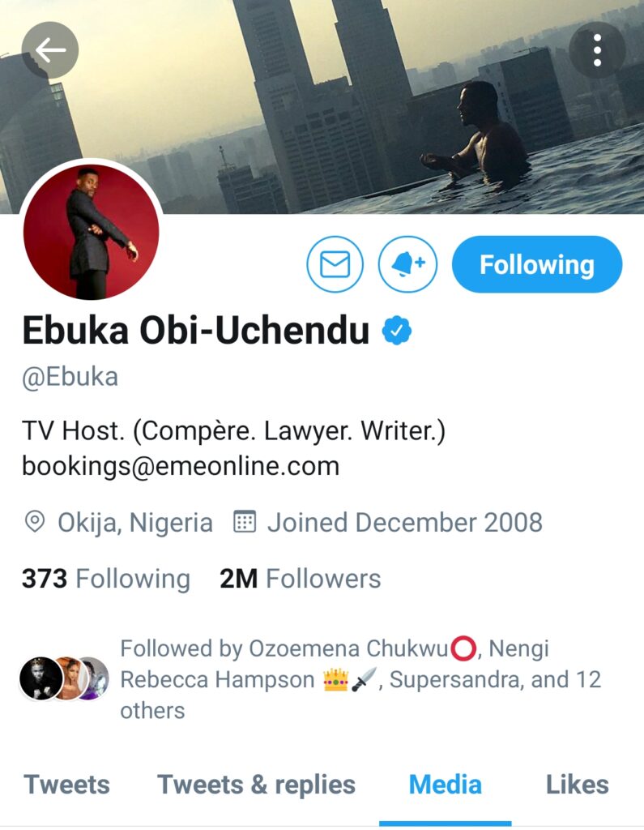The width and height of the screenshot is (644, 830).
Task: Switch to Tweets & replies tab
Action: click(x=256, y=785)
